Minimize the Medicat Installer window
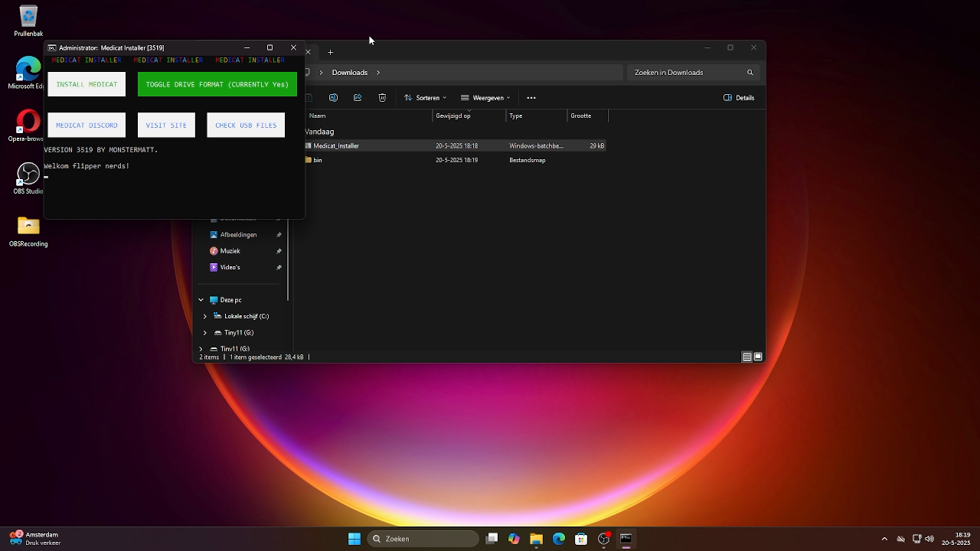Viewport: 980px width, 551px height. point(247,47)
